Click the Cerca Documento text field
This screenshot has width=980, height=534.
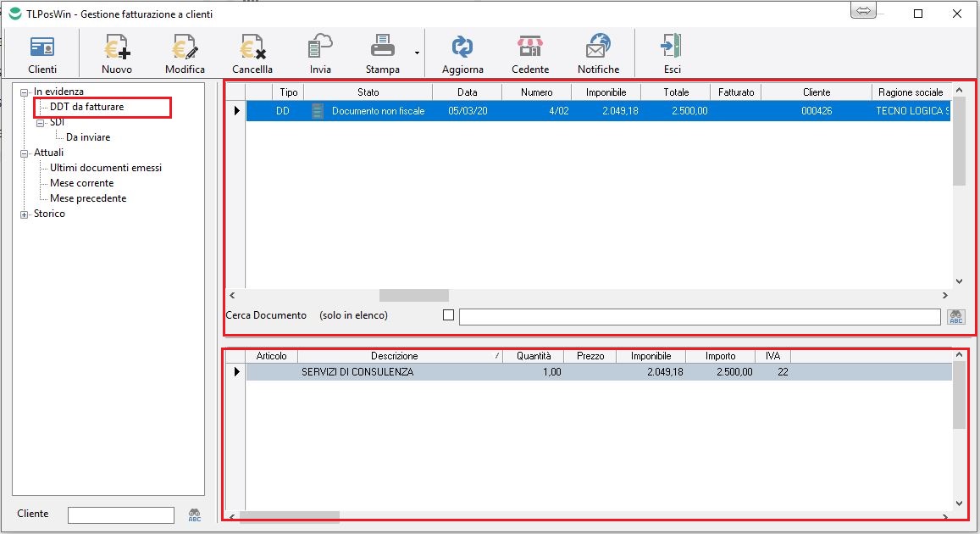click(699, 317)
